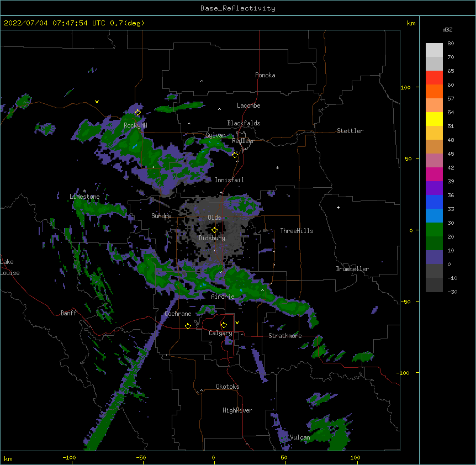Click the white plus marker west of Drumheller
476x465 pixels.
pos(338,207)
